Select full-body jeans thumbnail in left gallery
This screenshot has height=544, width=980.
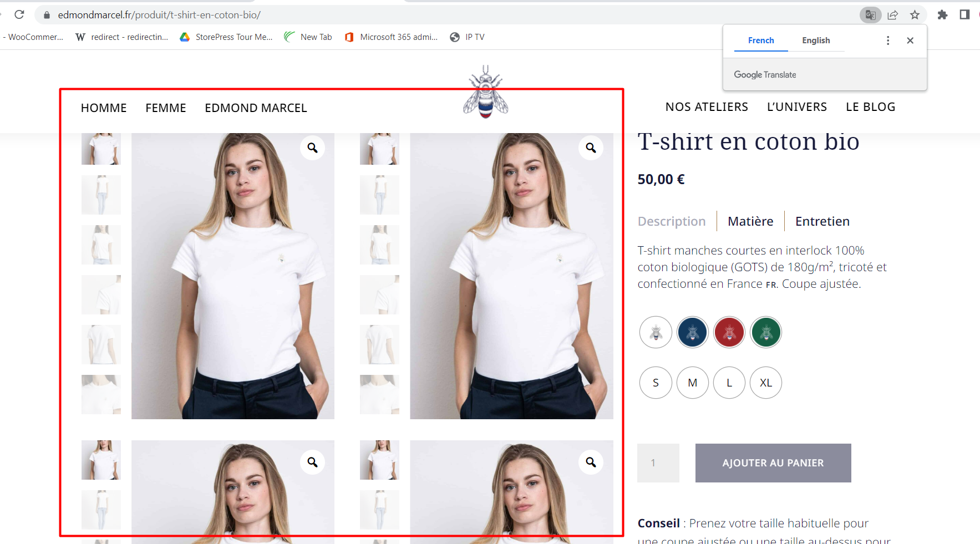[x=101, y=195]
